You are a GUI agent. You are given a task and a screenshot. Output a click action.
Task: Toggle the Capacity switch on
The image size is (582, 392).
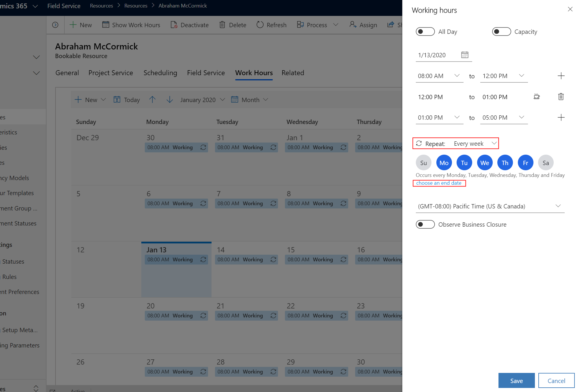tap(501, 32)
